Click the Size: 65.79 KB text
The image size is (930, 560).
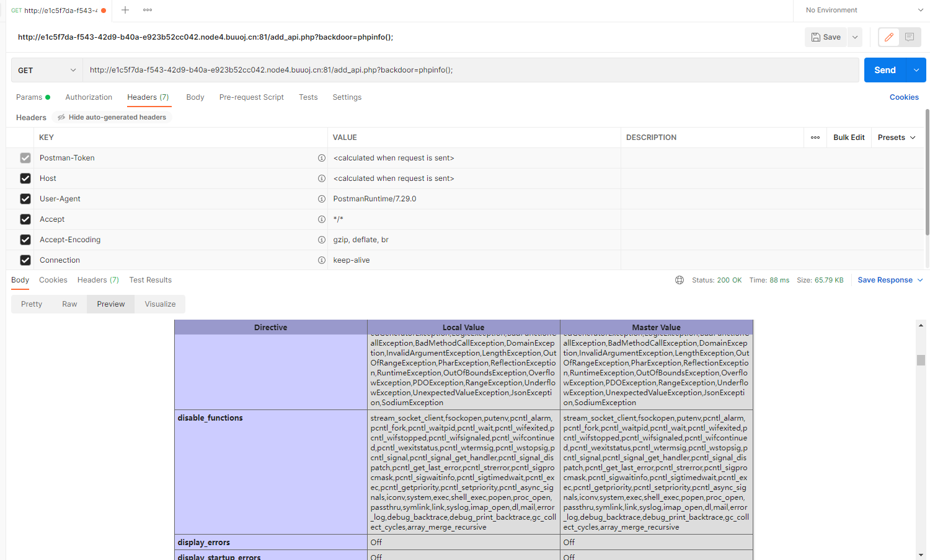pos(820,280)
